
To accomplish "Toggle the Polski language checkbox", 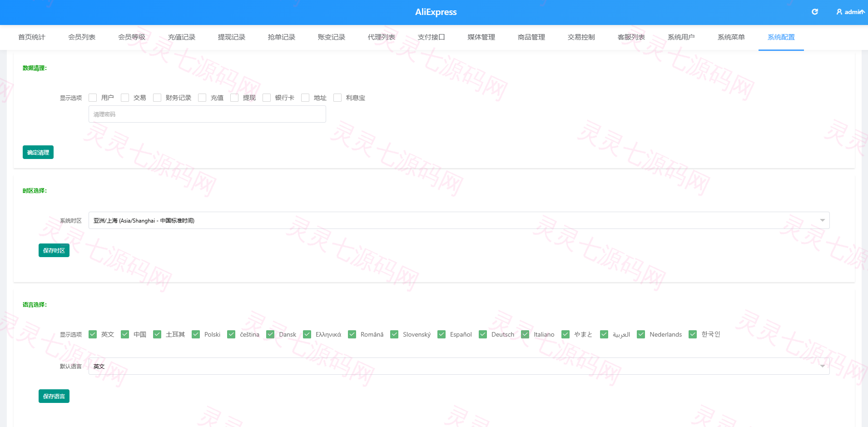I will [196, 334].
